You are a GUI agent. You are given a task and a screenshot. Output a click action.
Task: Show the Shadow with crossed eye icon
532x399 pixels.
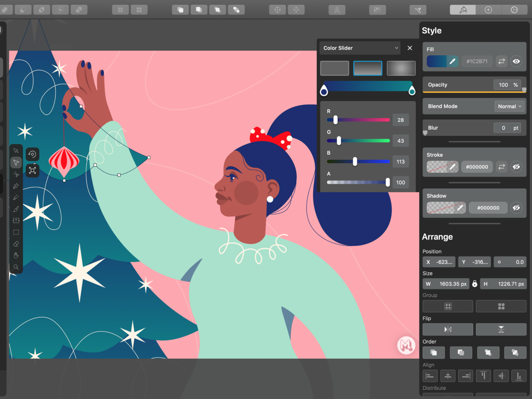pyautogui.click(x=516, y=208)
